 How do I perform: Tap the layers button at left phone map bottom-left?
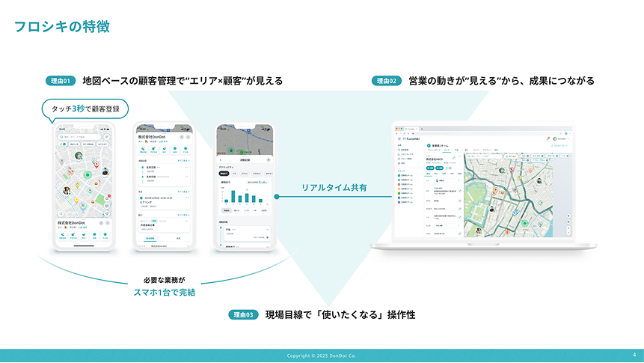(61, 213)
